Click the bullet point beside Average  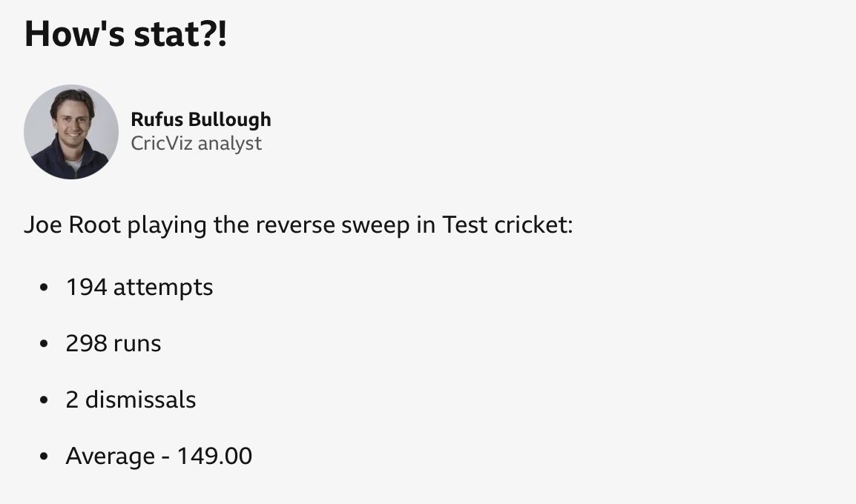point(45,456)
